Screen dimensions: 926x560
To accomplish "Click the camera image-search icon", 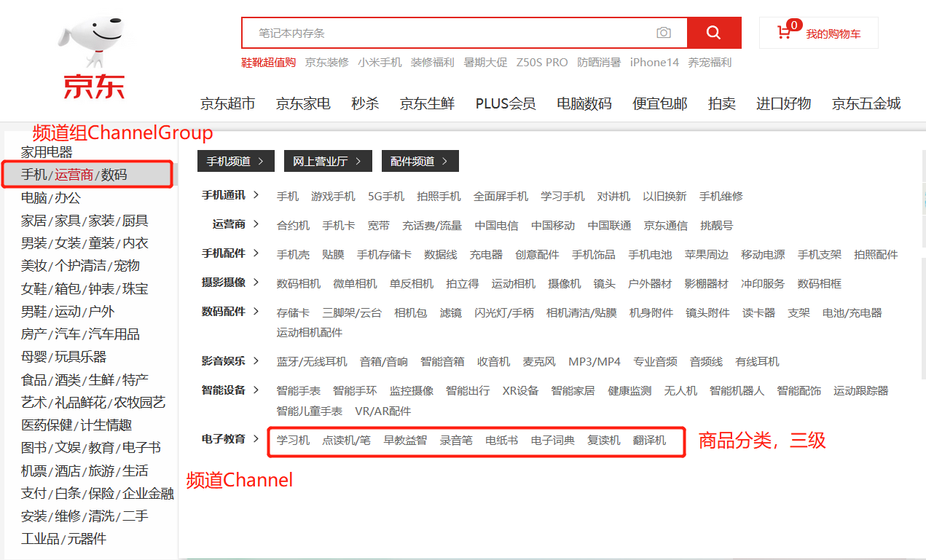I will [x=663, y=33].
